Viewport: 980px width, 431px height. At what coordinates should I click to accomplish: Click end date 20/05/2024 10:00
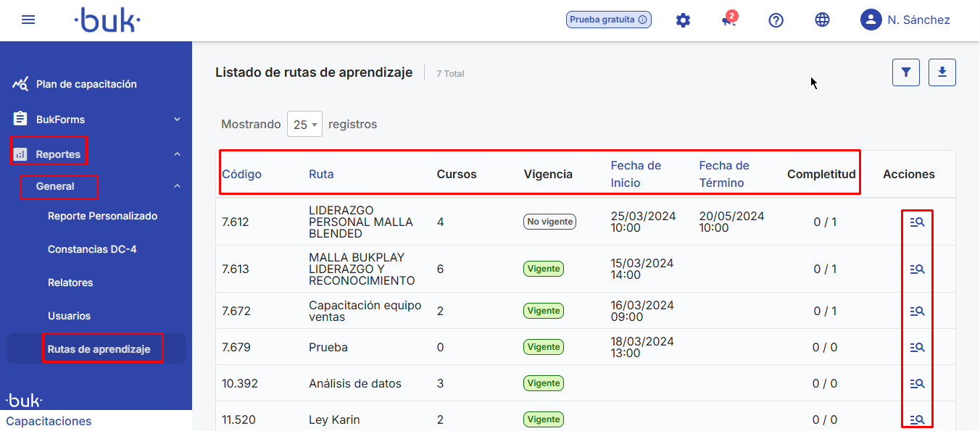731,222
